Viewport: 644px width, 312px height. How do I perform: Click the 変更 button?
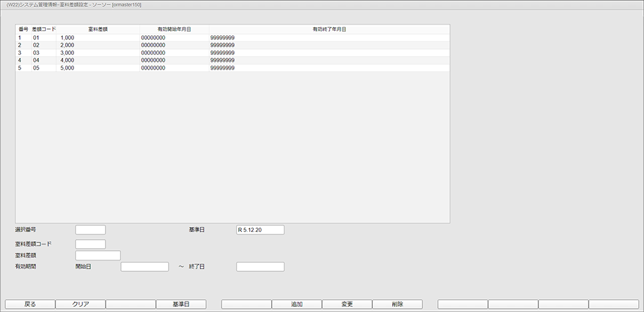[346, 304]
